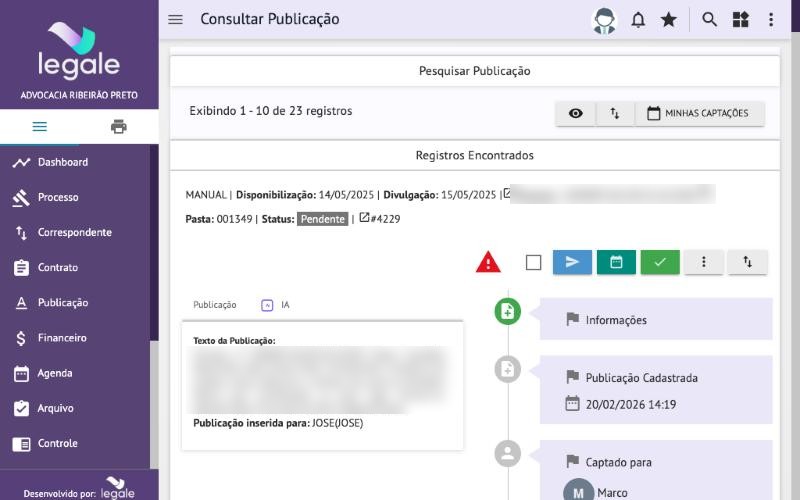The height and width of the screenshot is (500, 800).
Task: Toggle the eye visibility button
Action: click(576, 113)
